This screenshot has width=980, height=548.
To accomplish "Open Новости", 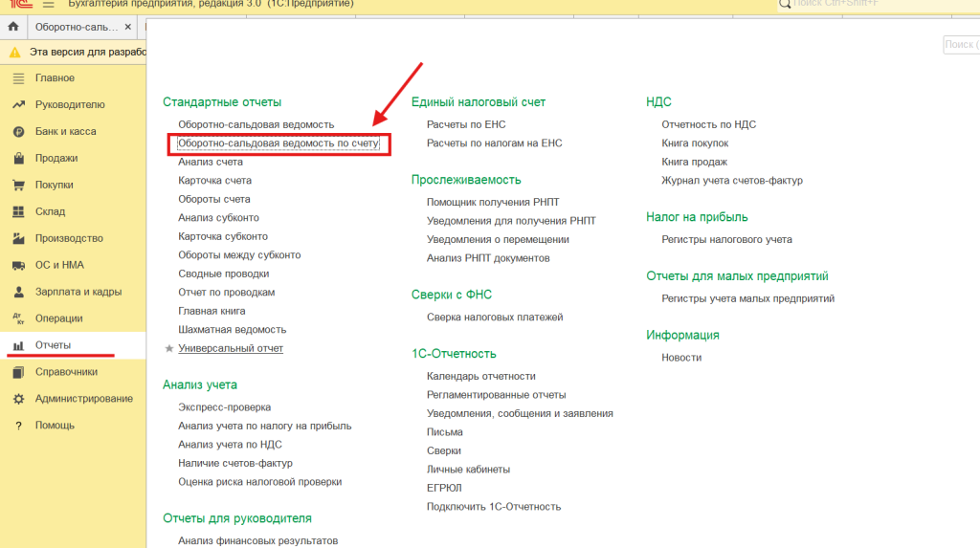I will [x=681, y=358].
